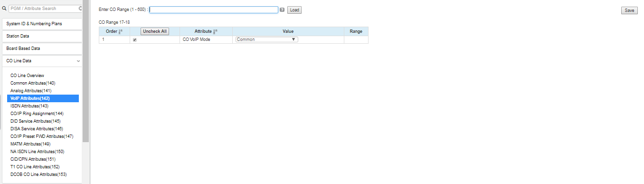Click the Save button
Screen dimensions: 644x184
click(629, 10)
